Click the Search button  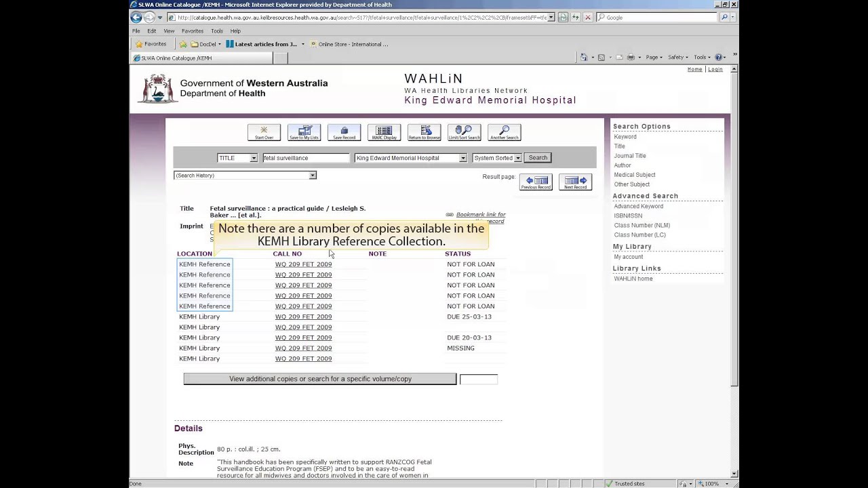(x=538, y=158)
